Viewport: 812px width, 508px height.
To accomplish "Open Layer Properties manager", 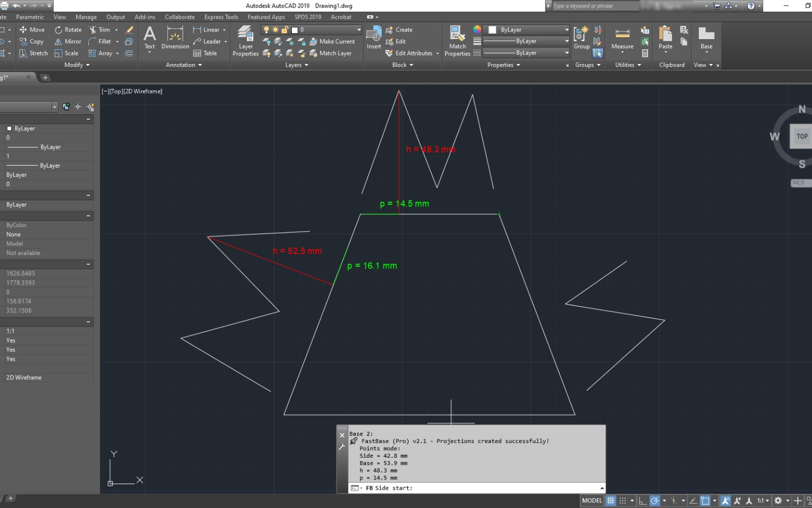I will [x=246, y=41].
